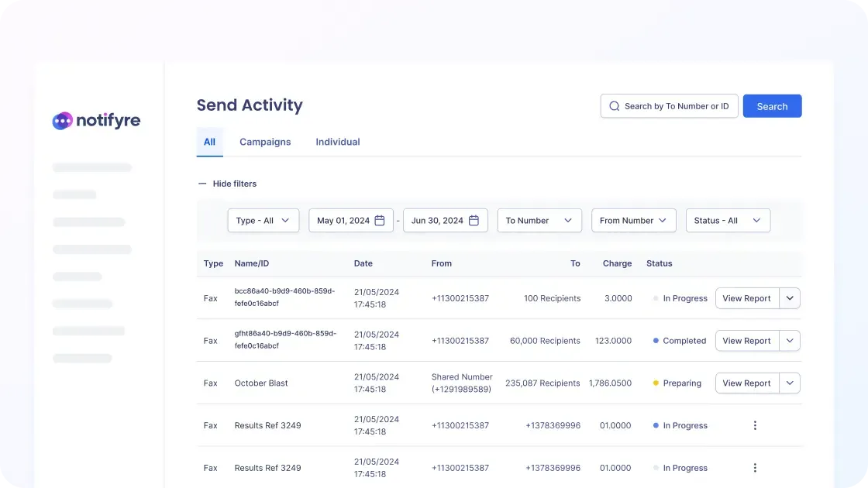The width and height of the screenshot is (868, 488).
Task: Open the From Number filter dropdown
Action: [x=633, y=221]
